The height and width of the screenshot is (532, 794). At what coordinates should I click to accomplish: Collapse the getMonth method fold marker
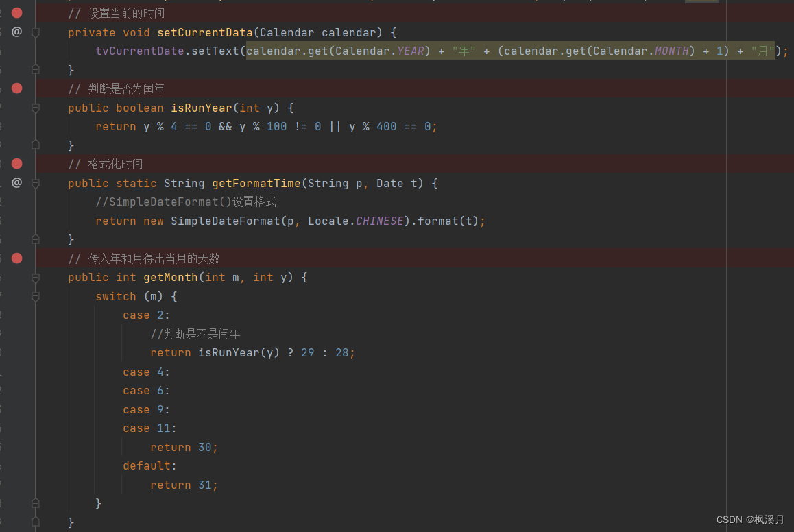click(36, 278)
